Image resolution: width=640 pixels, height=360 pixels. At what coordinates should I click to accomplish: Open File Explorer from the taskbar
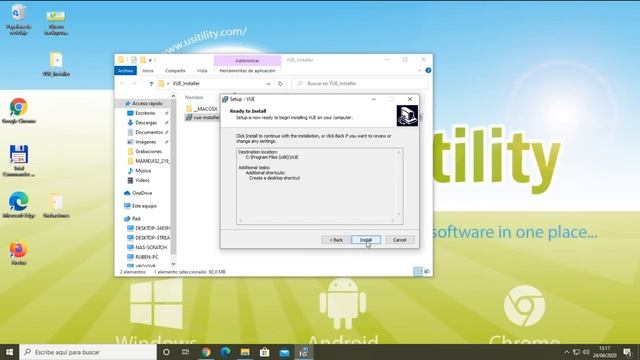click(245, 352)
